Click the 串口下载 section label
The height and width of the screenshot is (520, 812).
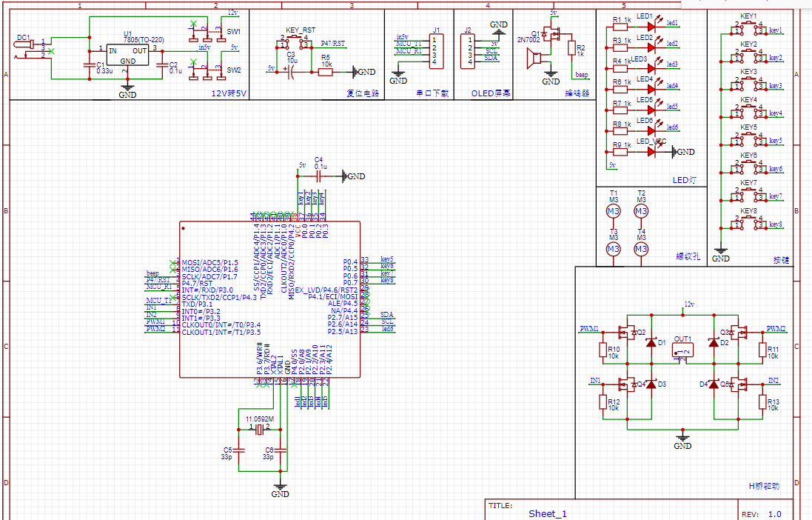coord(433,94)
